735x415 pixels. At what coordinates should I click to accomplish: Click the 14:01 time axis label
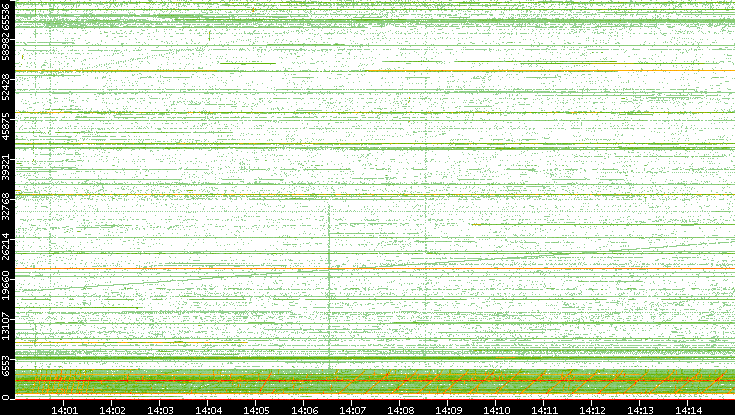65,408
